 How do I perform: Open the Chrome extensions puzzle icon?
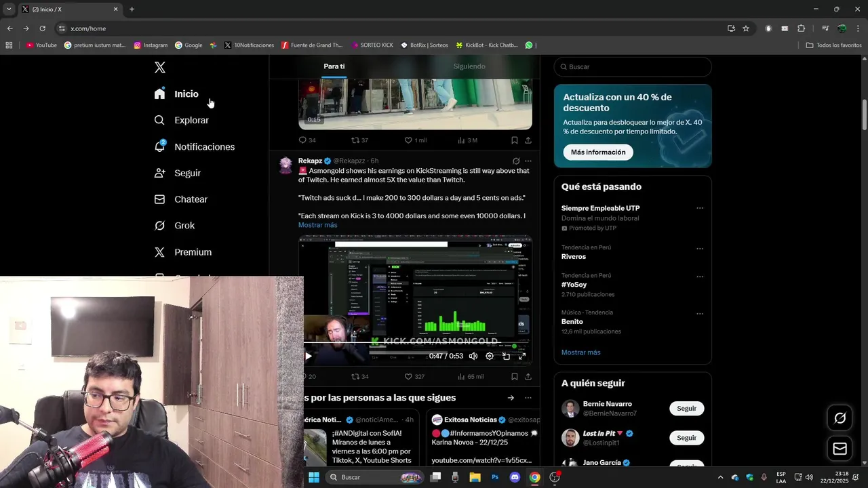click(x=802, y=28)
